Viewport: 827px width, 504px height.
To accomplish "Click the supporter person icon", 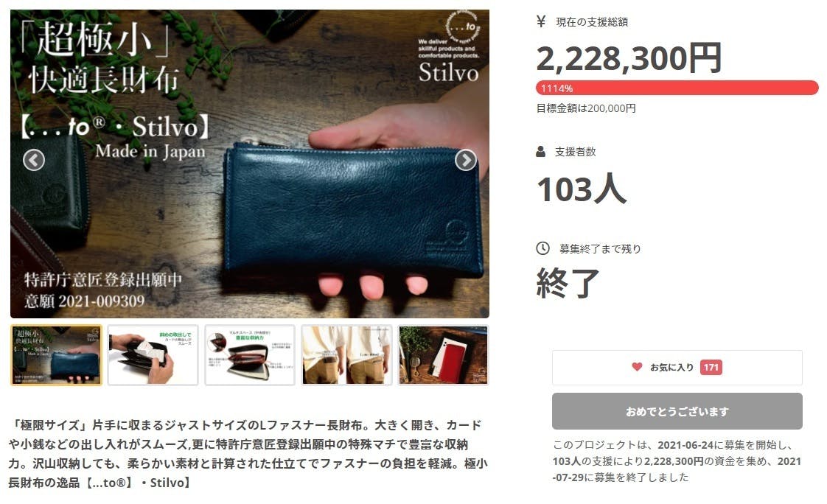I will 540,152.
